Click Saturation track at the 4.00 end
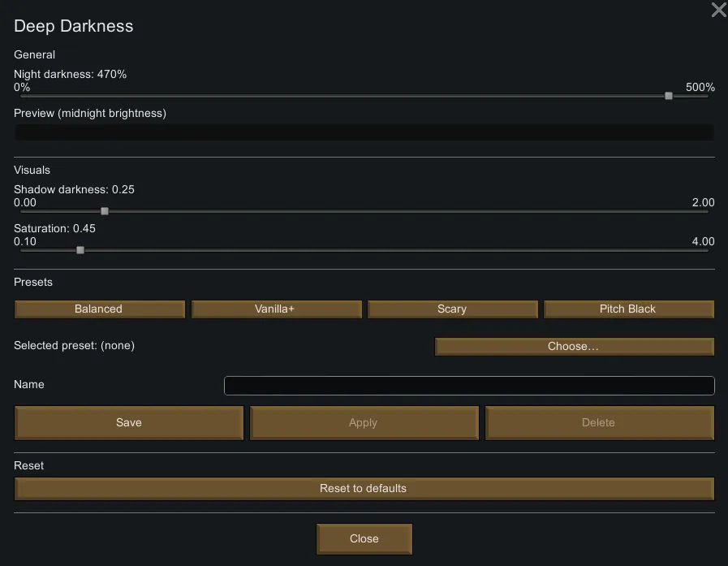Screen dimensions: 728x566 [706, 250]
